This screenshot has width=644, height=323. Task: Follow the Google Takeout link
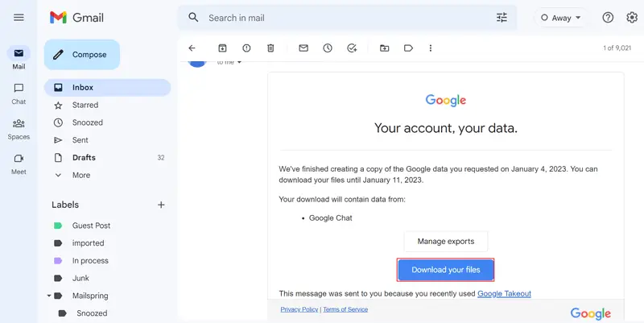click(x=504, y=293)
